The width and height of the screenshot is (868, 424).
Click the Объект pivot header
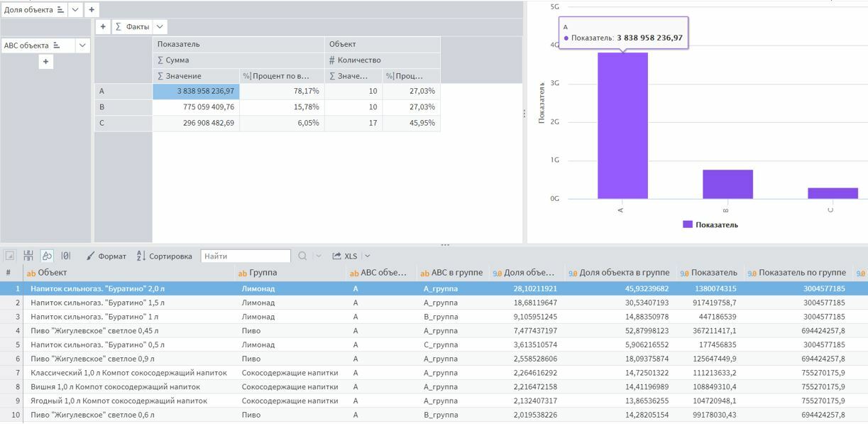click(383, 45)
